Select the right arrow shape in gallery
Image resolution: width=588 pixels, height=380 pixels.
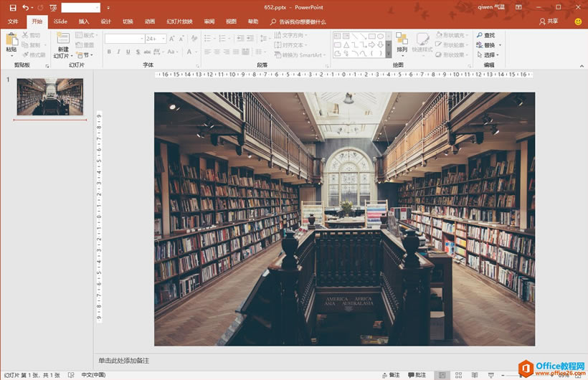coord(372,45)
